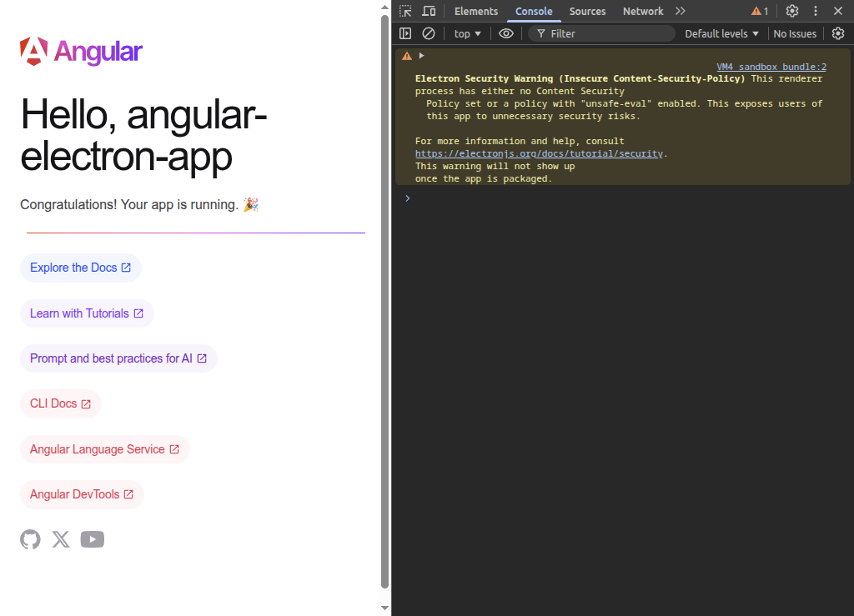Open the Default levels dropdown
Viewport: 854px width, 616px height.
click(721, 33)
